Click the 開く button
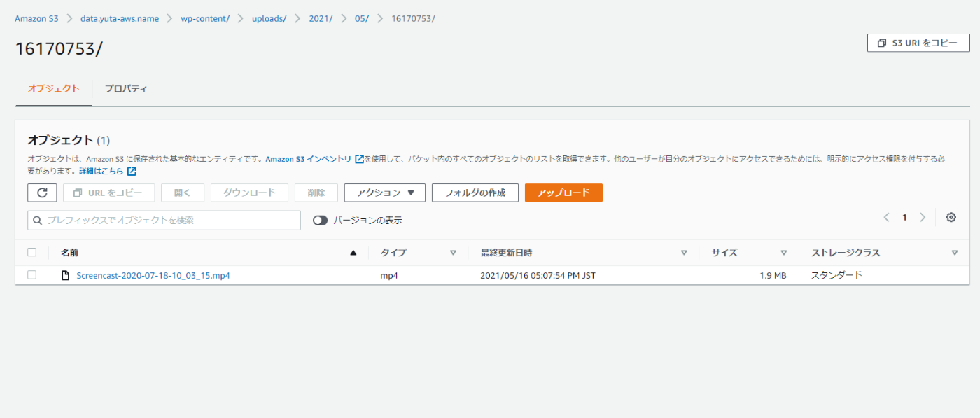980x418 pixels. click(183, 193)
